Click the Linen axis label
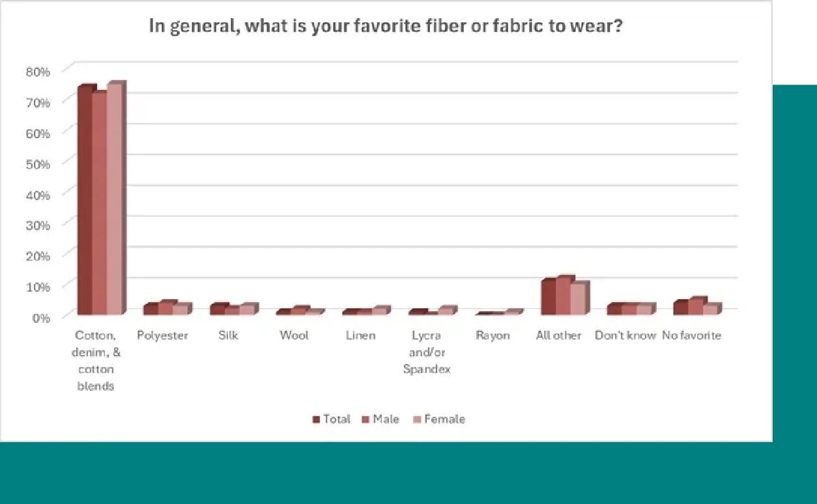817x504 pixels. [x=360, y=336]
